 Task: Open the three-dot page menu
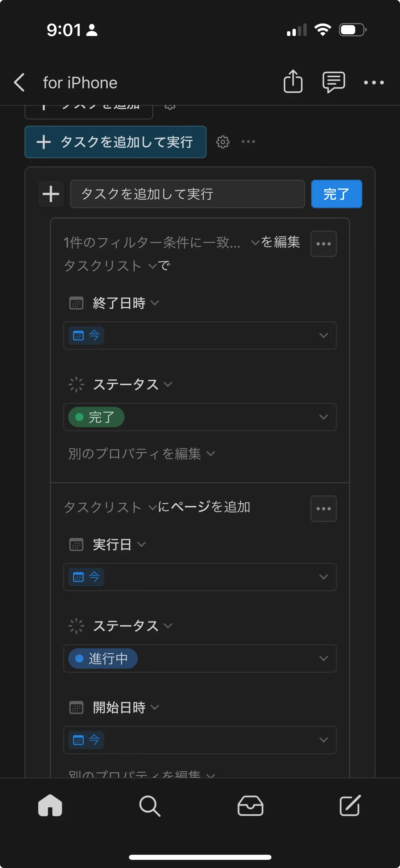374,83
